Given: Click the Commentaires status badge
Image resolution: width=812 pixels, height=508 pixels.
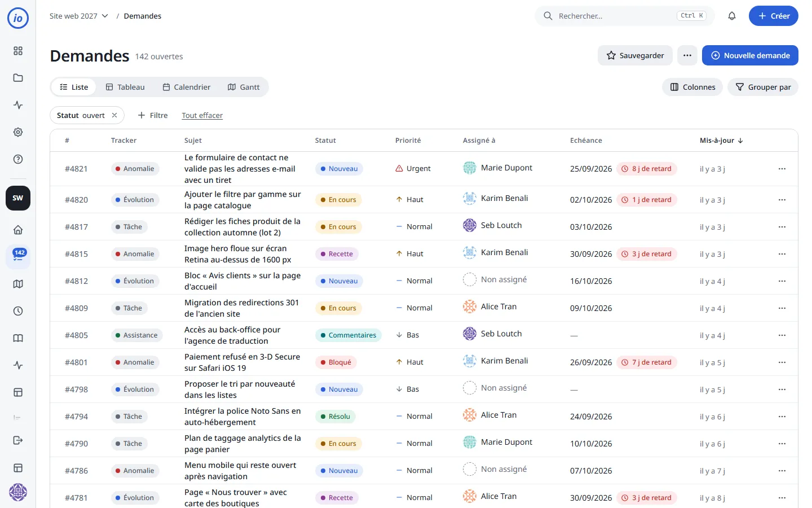Looking at the screenshot, I should point(348,335).
